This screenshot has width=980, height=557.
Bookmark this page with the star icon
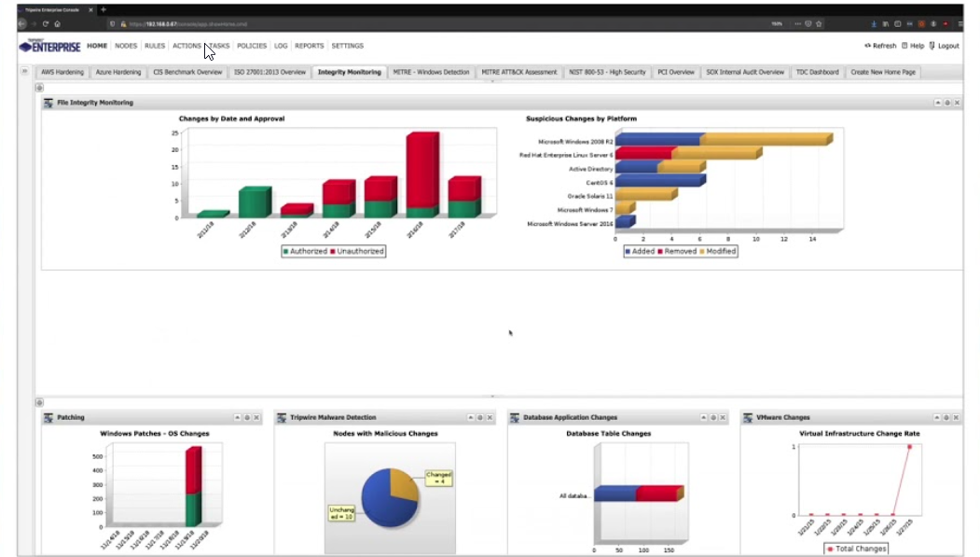click(x=819, y=23)
